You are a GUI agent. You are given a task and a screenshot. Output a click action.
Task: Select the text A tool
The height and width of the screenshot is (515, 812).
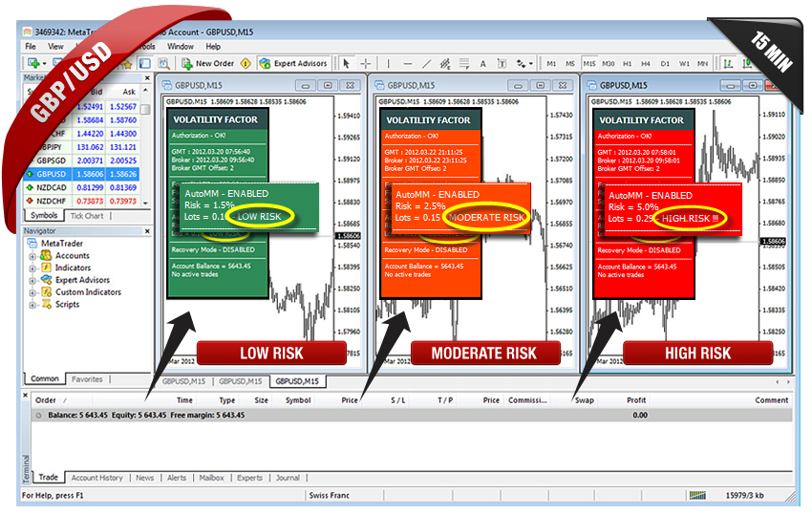pos(482,63)
